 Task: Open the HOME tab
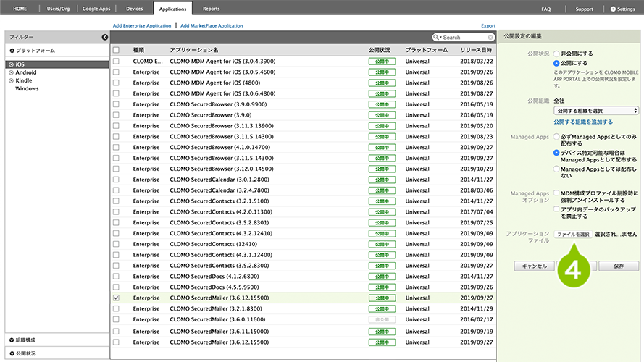tap(20, 9)
